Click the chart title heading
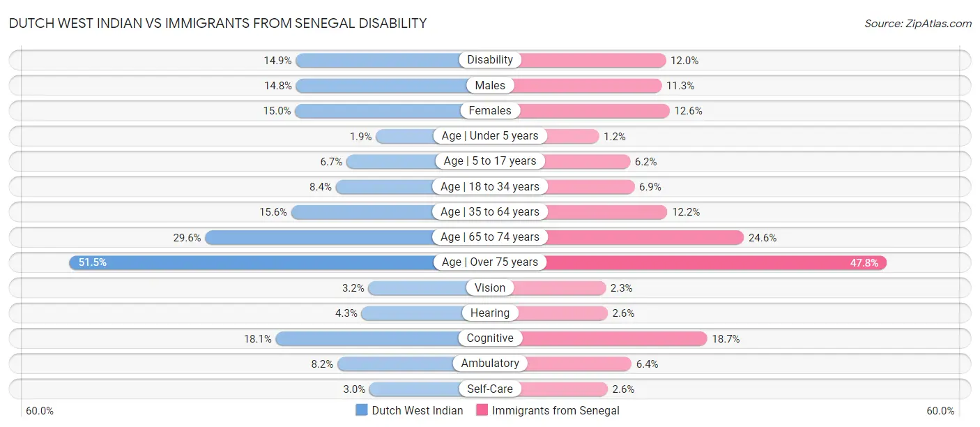The height and width of the screenshot is (427, 980). (217, 23)
